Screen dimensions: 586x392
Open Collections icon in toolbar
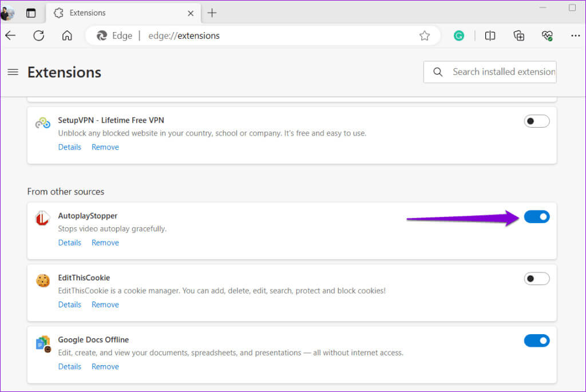(x=518, y=36)
